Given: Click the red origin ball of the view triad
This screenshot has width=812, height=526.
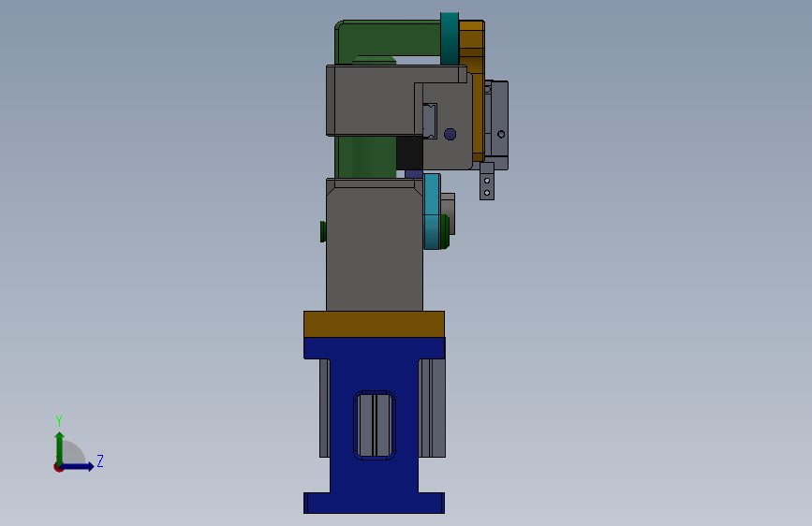Looking at the screenshot, I should (x=58, y=467).
